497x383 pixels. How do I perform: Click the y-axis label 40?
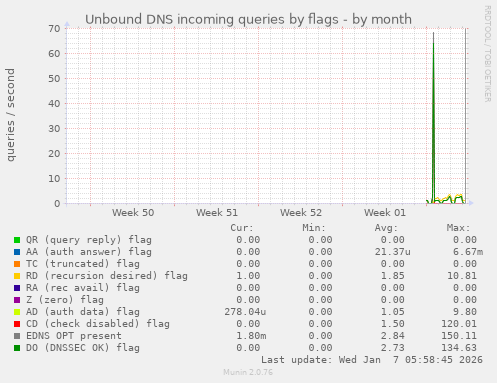click(x=54, y=104)
